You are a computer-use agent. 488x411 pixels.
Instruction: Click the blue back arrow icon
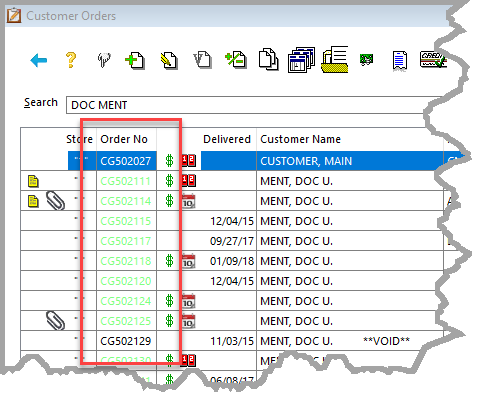click(38, 60)
